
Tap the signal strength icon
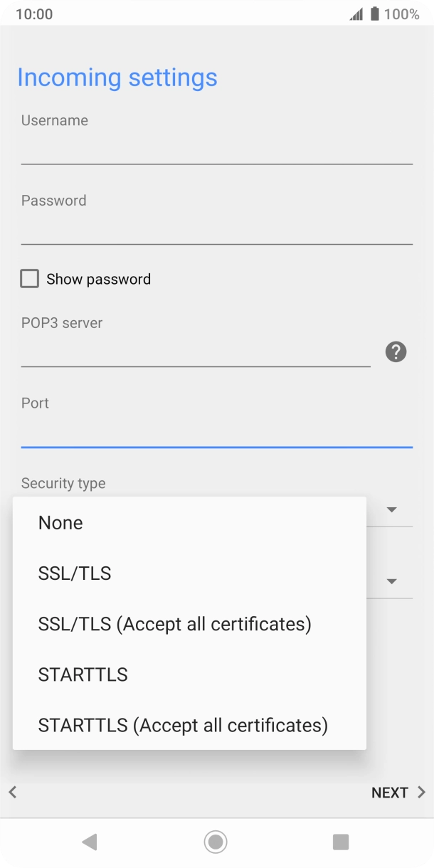356,14
